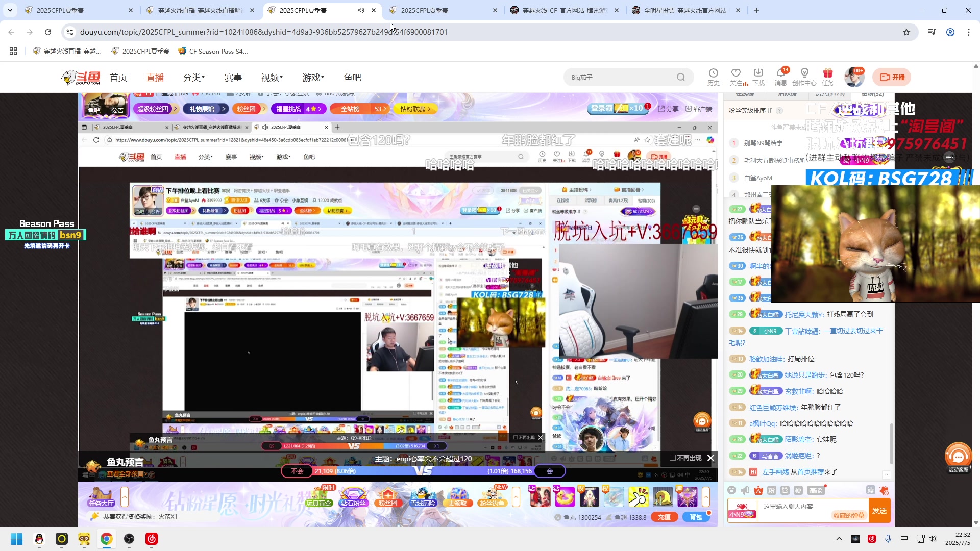Select the yellow rubber duck gift
This screenshot has width=980, height=551.
point(565,496)
